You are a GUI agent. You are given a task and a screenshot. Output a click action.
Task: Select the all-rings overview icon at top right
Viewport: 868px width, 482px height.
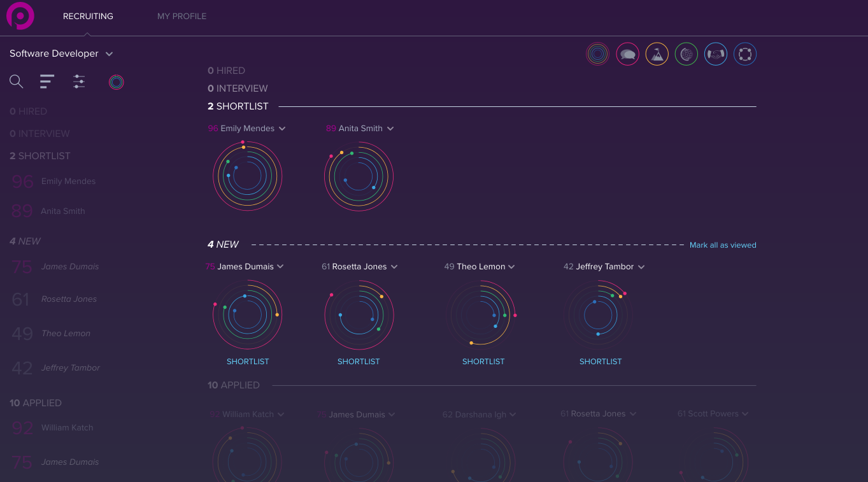(597, 54)
